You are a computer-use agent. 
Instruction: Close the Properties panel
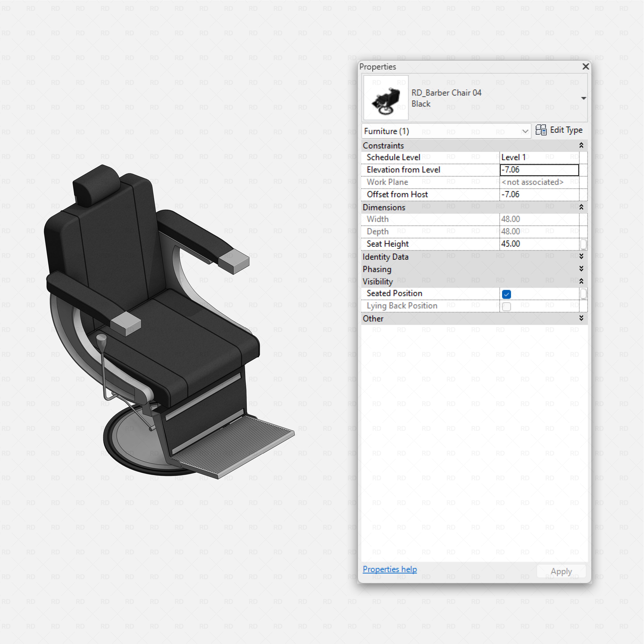coord(585,67)
